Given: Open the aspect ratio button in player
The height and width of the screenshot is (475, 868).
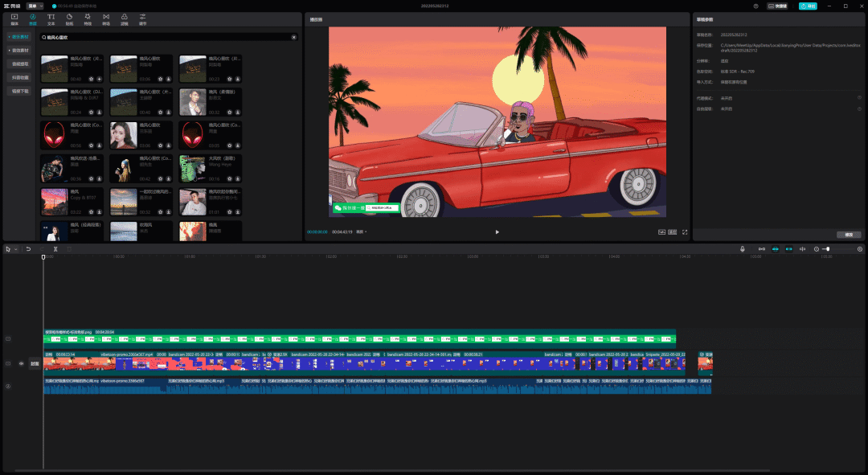Looking at the screenshot, I should pyautogui.click(x=673, y=232).
